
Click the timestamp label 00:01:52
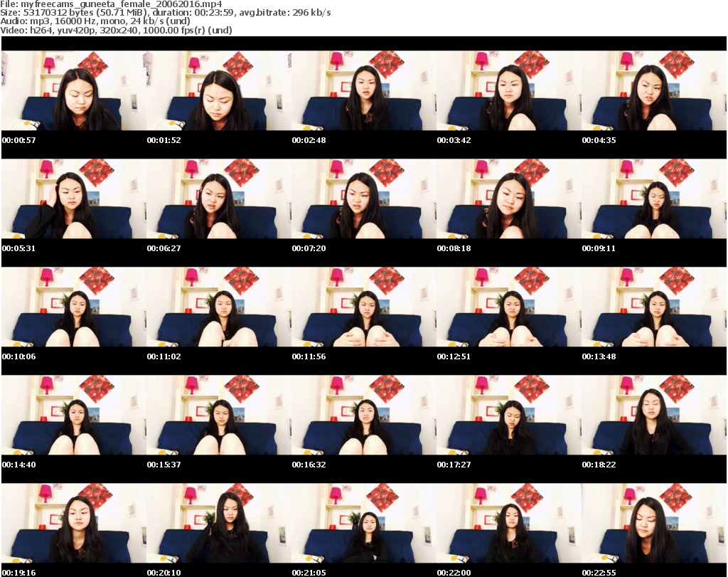point(164,140)
